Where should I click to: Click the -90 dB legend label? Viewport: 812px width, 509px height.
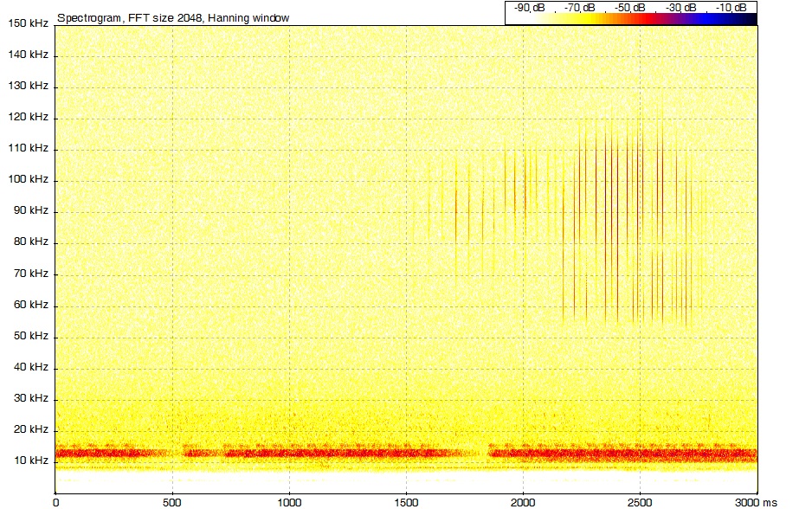point(529,8)
